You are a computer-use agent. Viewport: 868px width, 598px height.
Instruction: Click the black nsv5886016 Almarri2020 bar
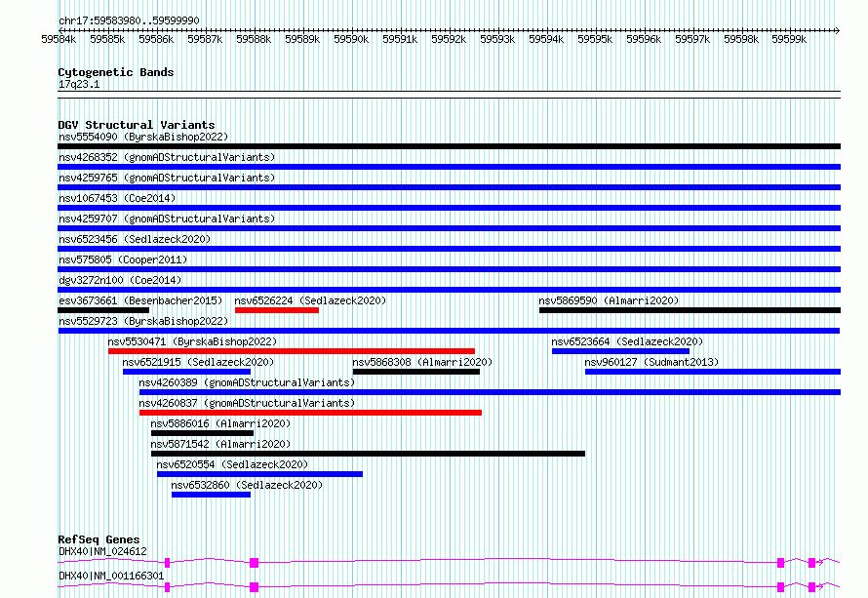(202, 433)
